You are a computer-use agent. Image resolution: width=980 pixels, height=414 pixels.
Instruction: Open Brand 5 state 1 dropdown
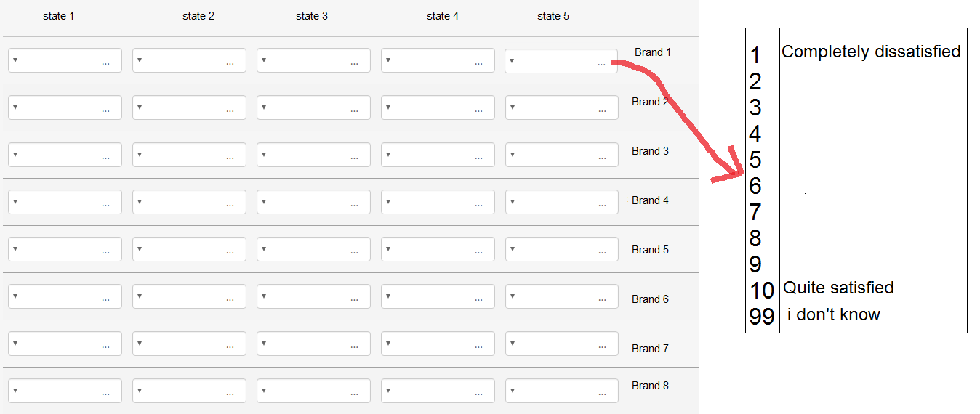[65, 250]
